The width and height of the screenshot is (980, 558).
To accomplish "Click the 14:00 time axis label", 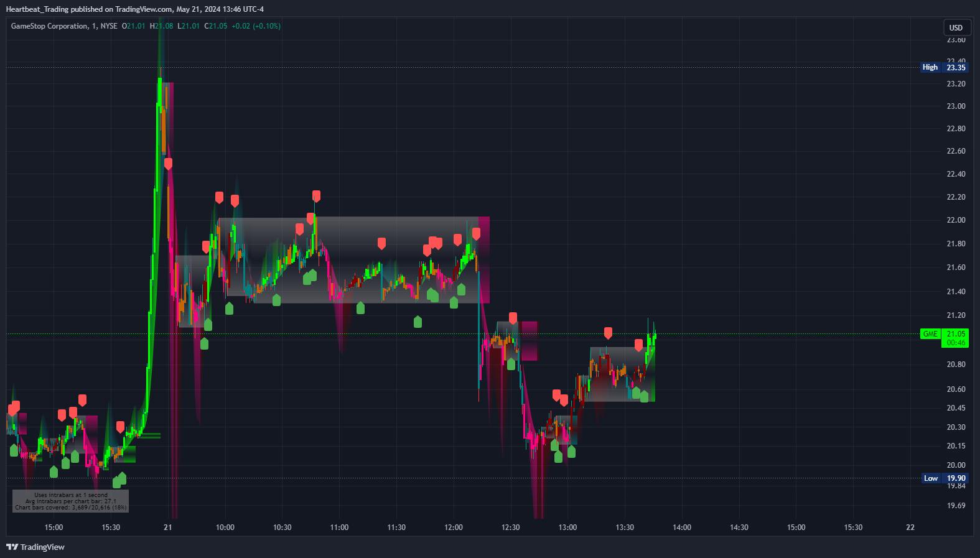I will click(x=682, y=528).
